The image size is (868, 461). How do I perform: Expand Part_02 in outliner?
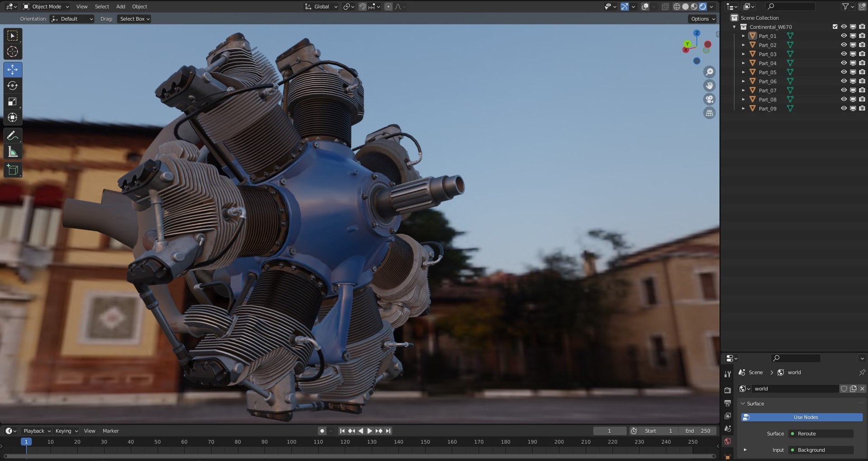[743, 45]
